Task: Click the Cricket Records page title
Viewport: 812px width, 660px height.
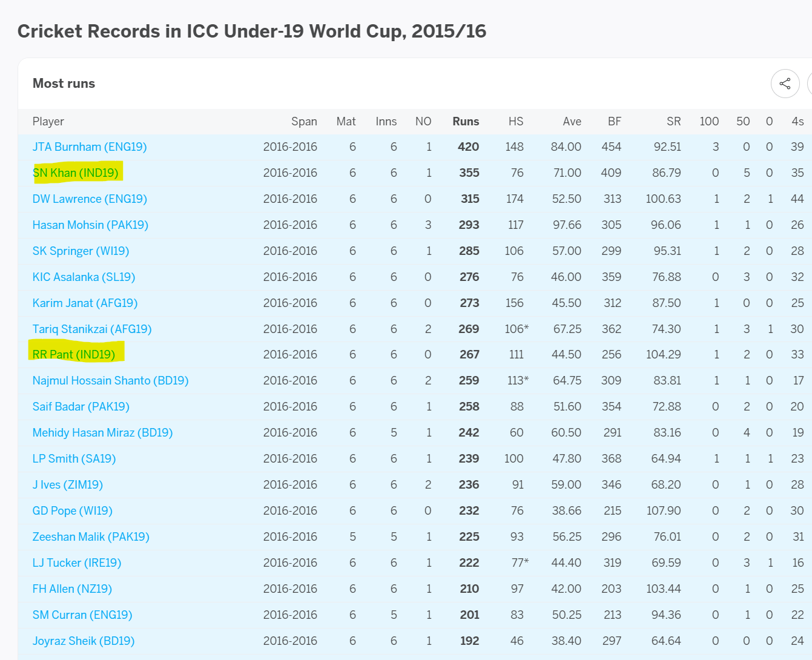Action: pyautogui.click(x=252, y=31)
